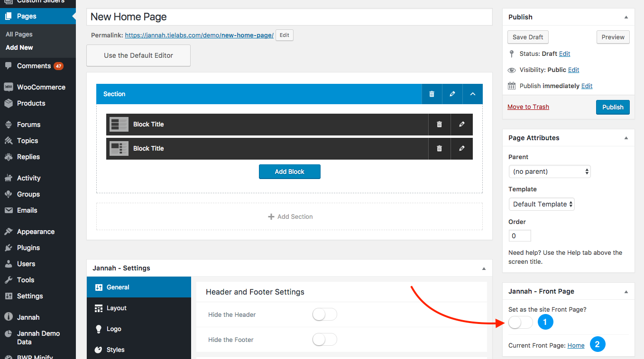Click the Replies sidebar icon
Screen dimensions: 644x359
coord(8,157)
